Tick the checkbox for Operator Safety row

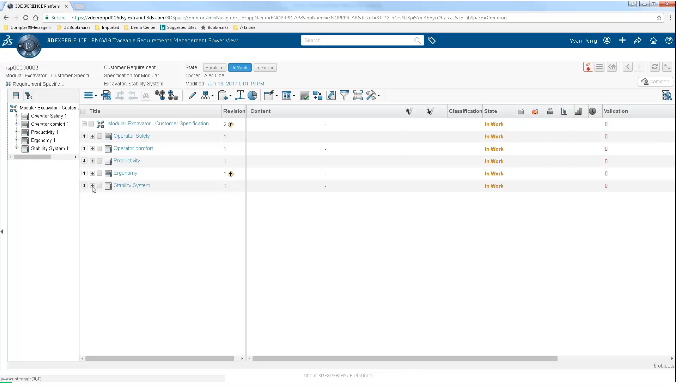[99, 136]
